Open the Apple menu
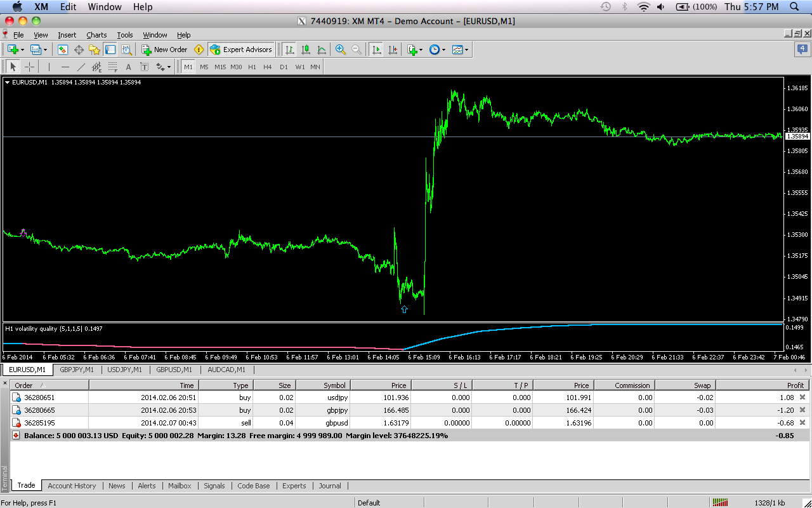This screenshot has width=812, height=508. click(x=17, y=7)
